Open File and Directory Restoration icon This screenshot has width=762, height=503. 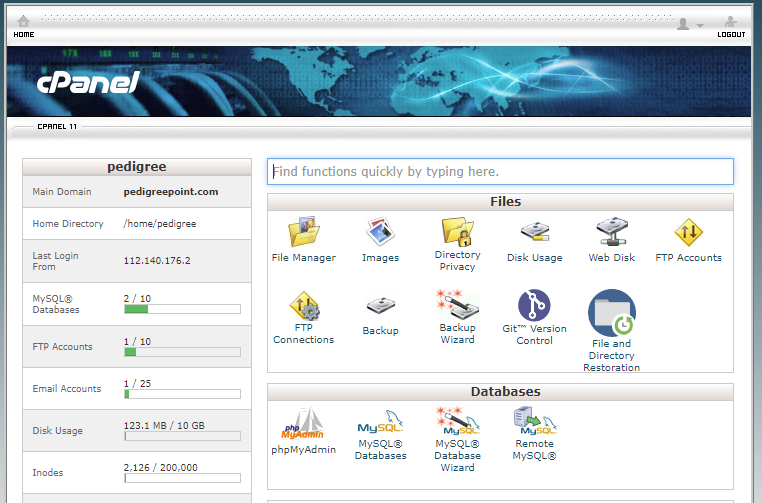[x=612, y=312]
